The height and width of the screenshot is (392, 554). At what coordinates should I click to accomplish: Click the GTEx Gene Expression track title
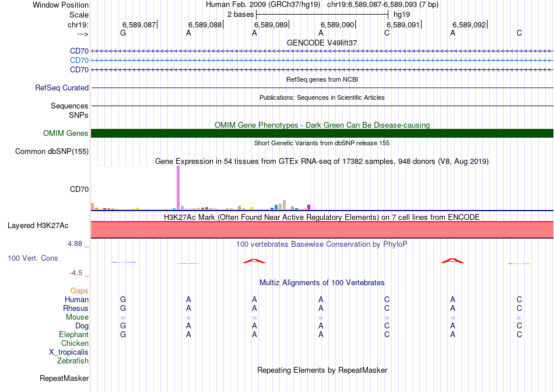(322, 162)
